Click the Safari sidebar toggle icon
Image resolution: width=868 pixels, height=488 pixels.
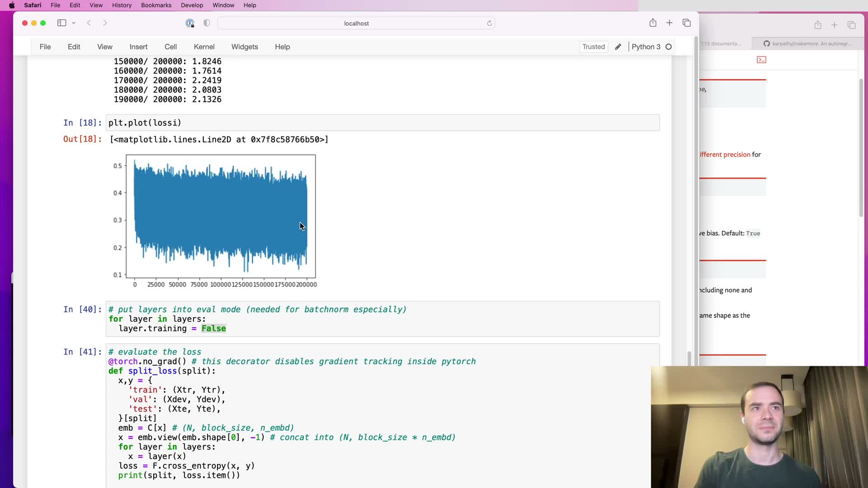coord(61,23)
